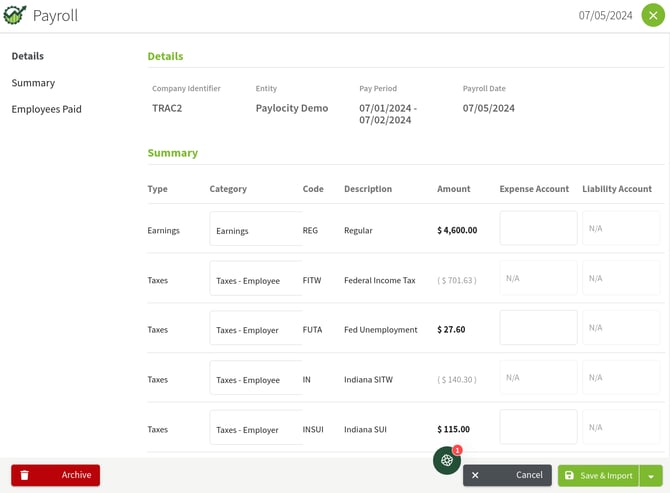The image size is (670, 493).
Task: Open Category dropdown for Fed Unemployment
Action: click(255, 329)
